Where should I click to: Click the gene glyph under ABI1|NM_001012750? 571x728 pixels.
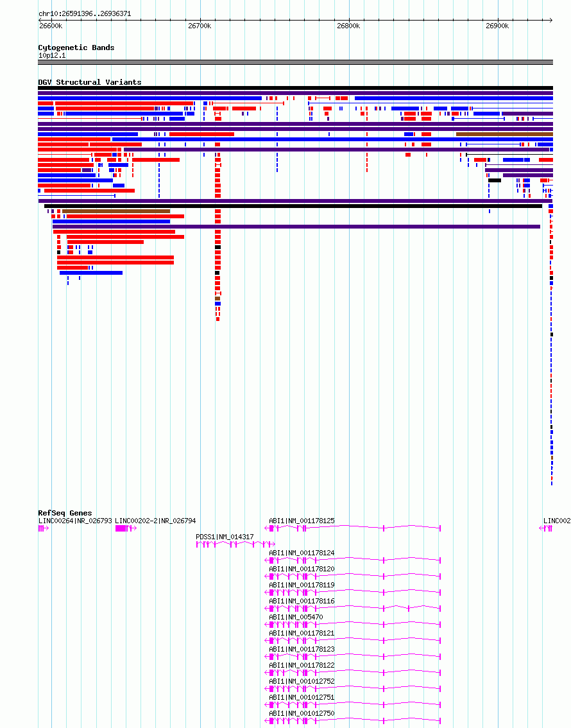coord(352,720)
